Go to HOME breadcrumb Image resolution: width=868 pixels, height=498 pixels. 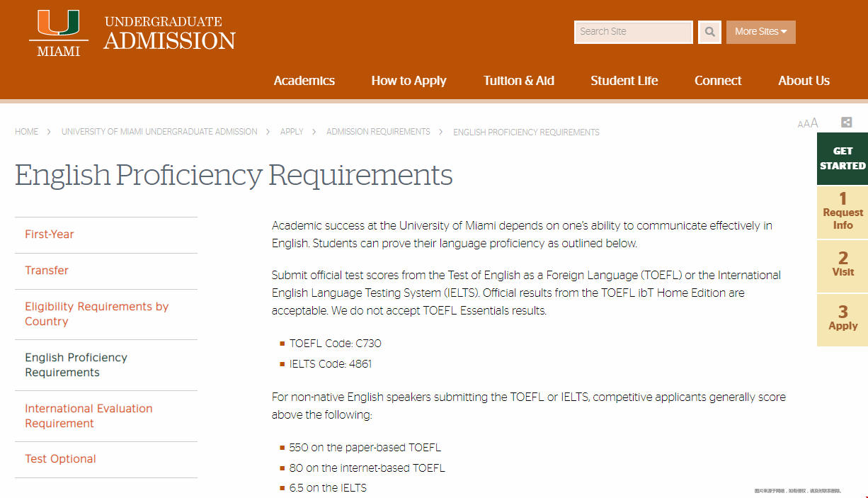pyautogui.click(x=27, y=132)
